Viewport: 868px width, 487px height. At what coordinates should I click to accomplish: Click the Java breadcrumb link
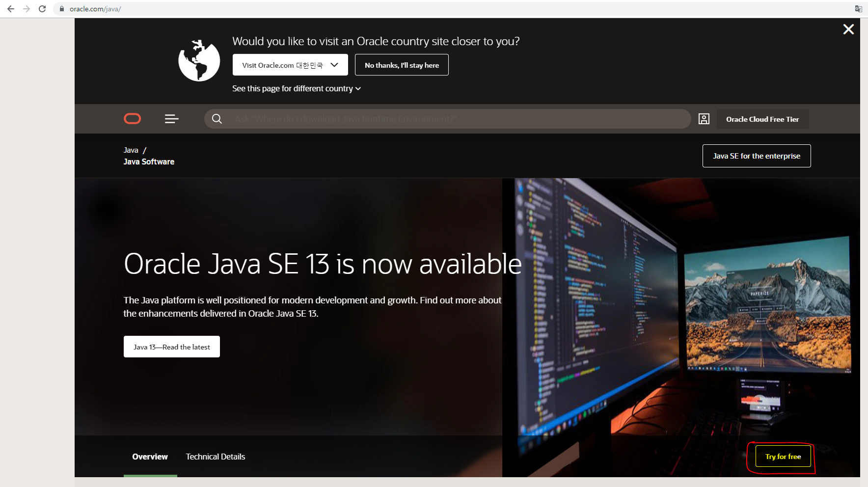131,150
